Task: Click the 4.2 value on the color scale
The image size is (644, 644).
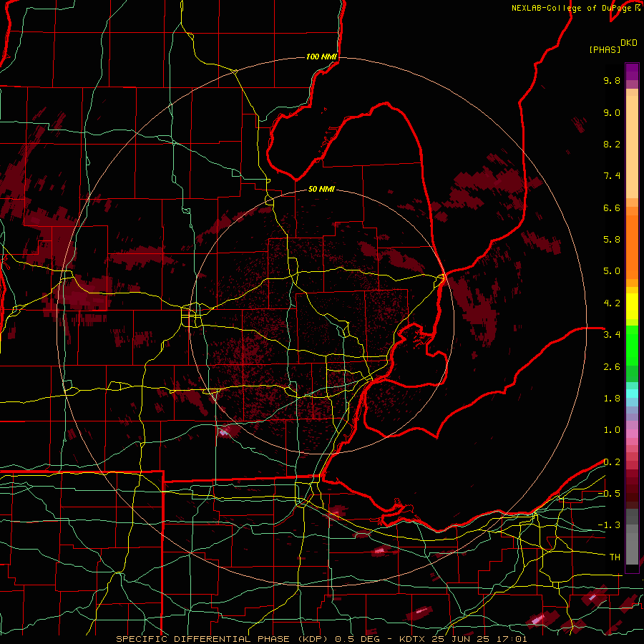Action: [612, 303]
